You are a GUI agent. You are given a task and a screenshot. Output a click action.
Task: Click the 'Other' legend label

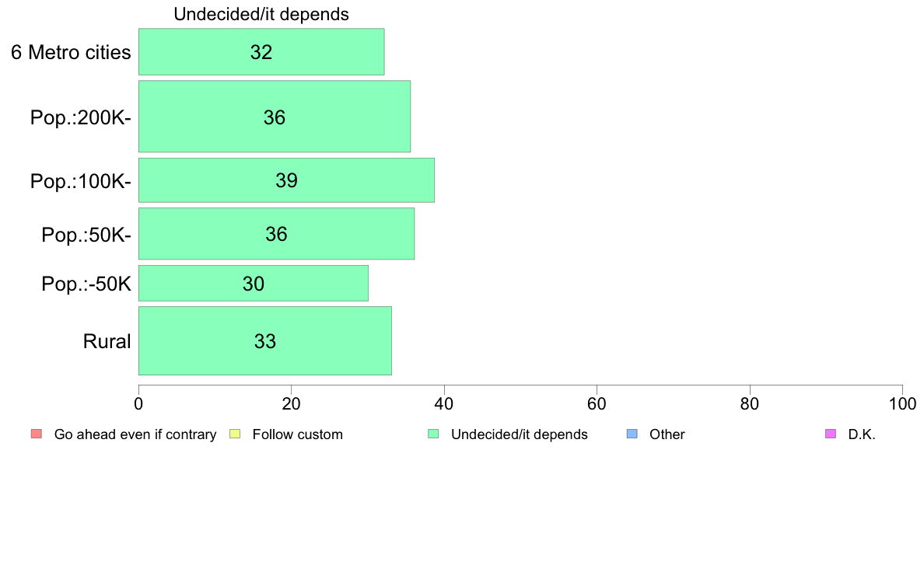click(x=667, y=434)
